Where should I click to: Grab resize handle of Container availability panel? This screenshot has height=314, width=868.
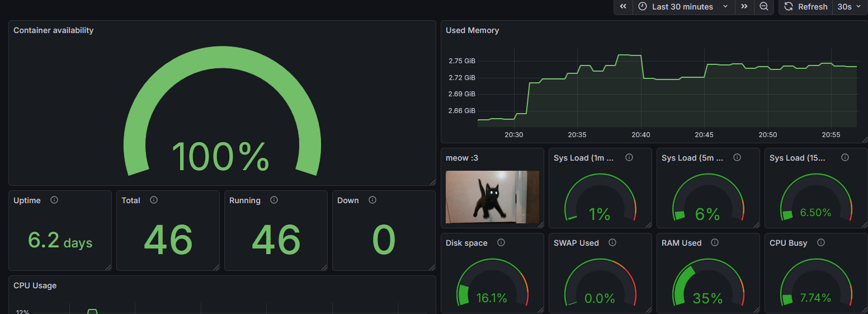(x=432, y=182)
